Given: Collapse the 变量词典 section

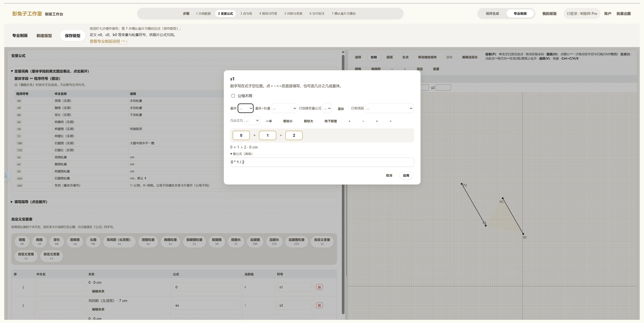Looking at the screenshot, I should (50, 71).
